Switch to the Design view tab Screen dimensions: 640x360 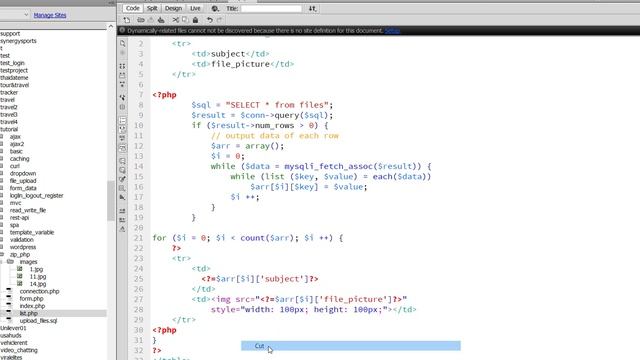coord(173,8)
